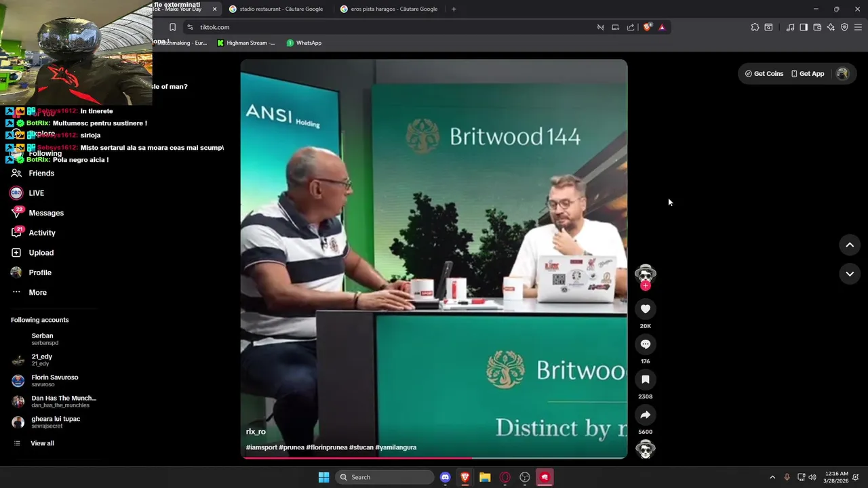Open Discord from the taskbar
The image size is (868, 488).
point(445,477)
